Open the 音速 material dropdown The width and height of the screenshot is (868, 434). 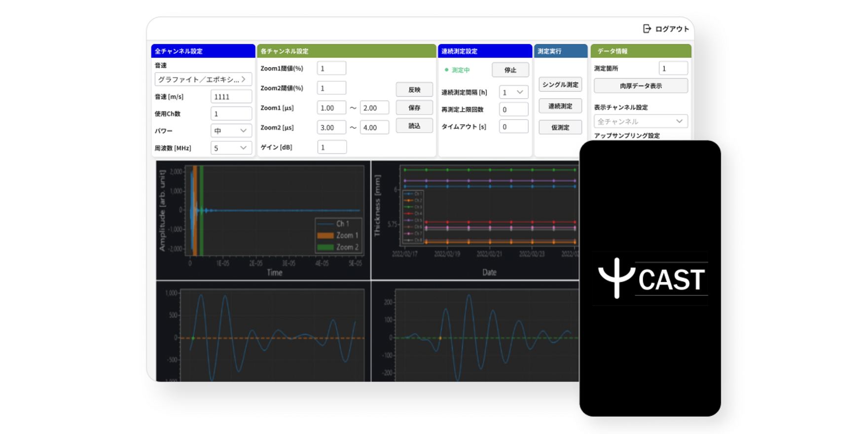click(203, 79)
